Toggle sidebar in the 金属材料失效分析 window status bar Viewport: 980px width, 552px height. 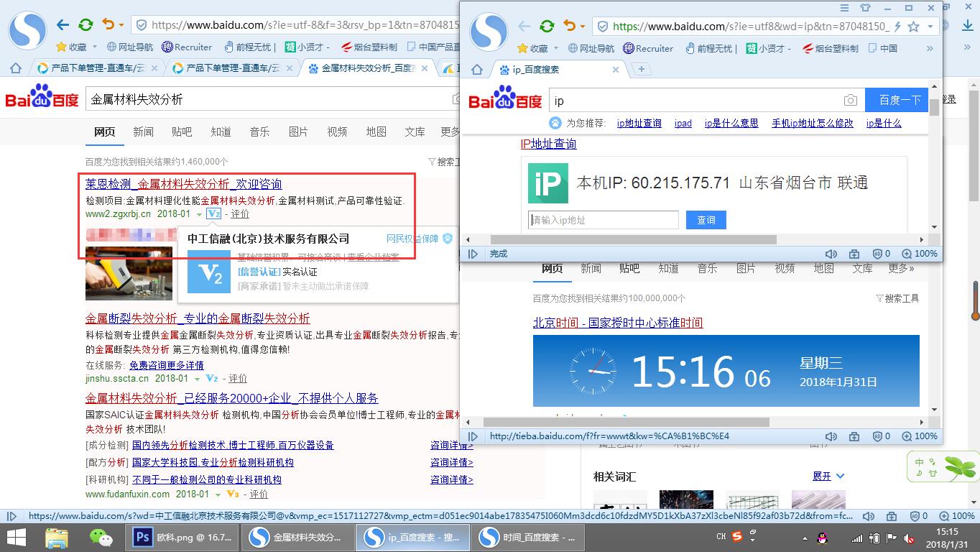pos(11,516)
